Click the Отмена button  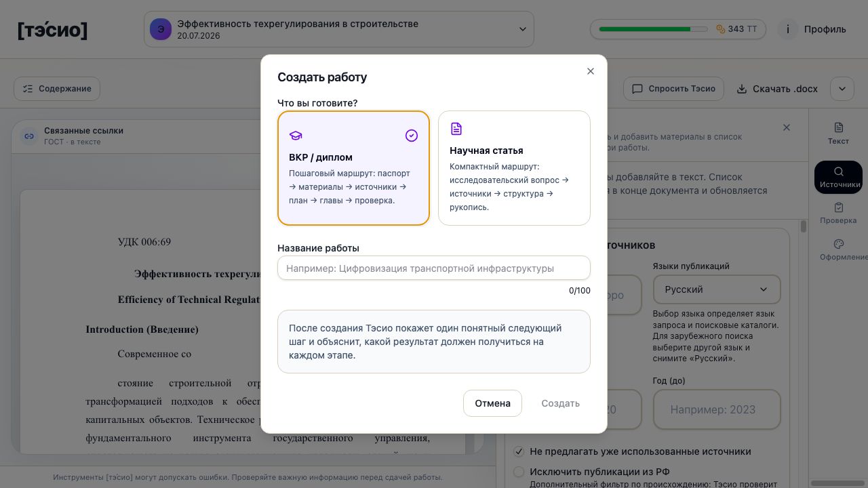(492, 403)
